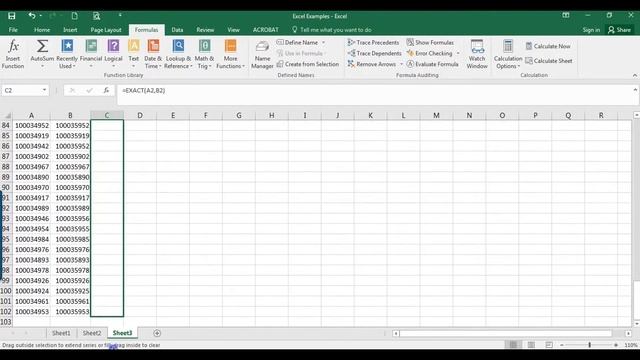This screenshot has width=640, height=360.
Task: Open Error Checking dropdown arrow
Action: [458, 53]
